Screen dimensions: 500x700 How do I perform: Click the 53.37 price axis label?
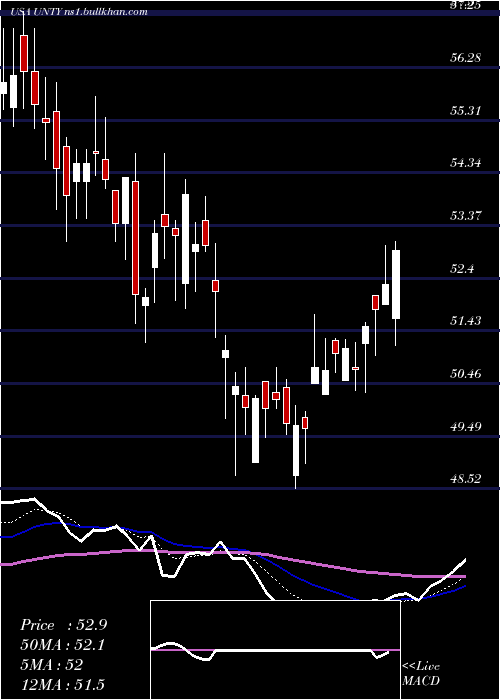pyautogui.click(x=465, y=216)
